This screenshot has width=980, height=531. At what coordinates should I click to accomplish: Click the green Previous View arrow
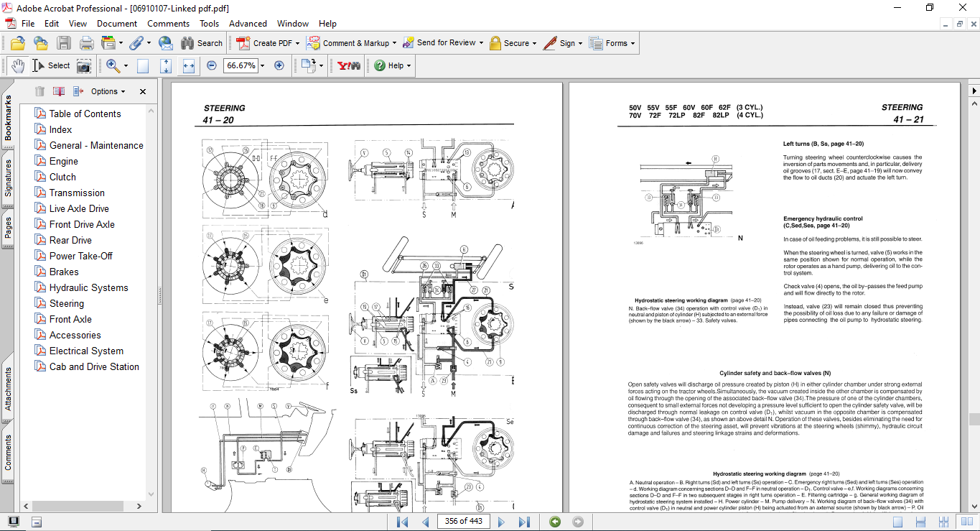pos(555,522)
